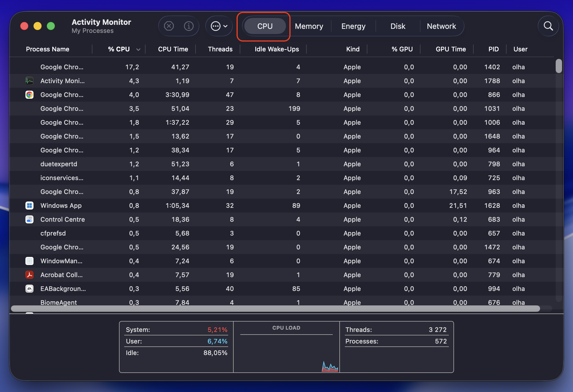Viewport: 573px width, 392px height.
Task: Click the Threads count 3 272
Action: click(438, 330)
